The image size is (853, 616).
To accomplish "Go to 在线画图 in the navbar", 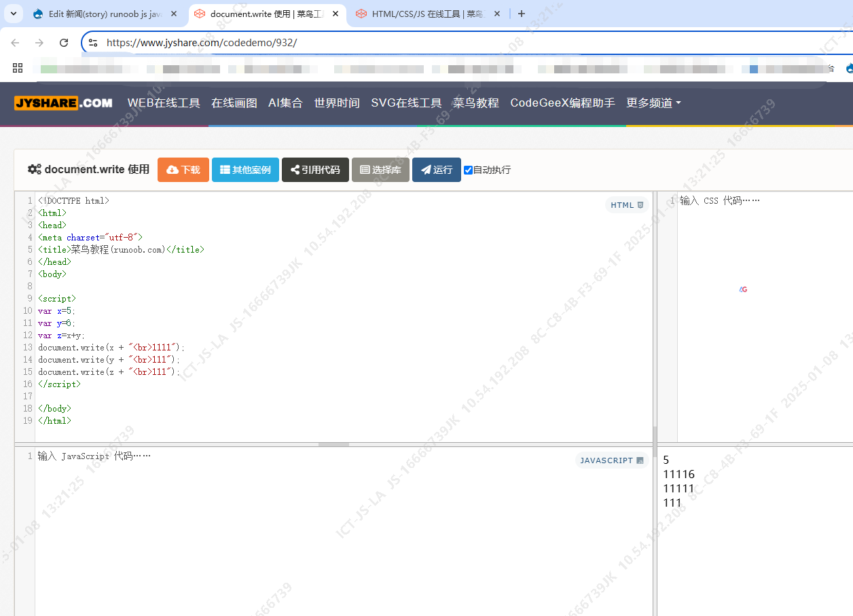I will pyautogui.click(x=234, y=103).
